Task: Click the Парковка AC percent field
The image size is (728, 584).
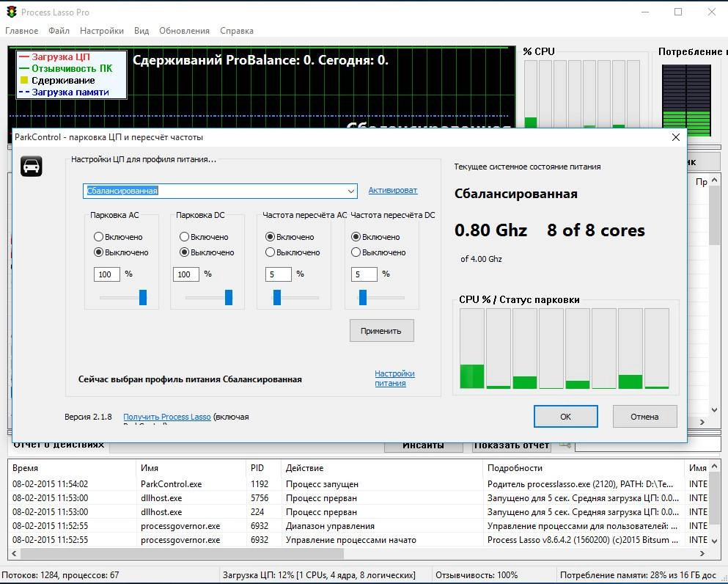Action: click(107, 274)
